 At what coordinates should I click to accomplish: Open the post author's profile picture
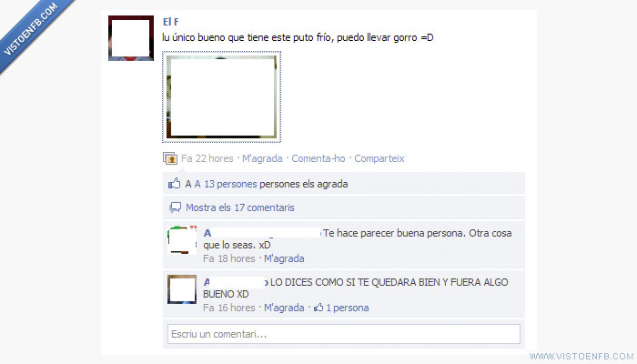pos(131,38)
